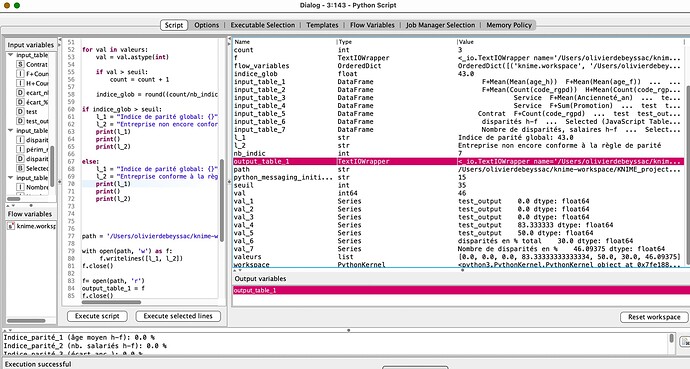Viewport: 690px width, 369px height.
Task: Click the Flow variables horizontal scrollbar
Action: point(26,321)
